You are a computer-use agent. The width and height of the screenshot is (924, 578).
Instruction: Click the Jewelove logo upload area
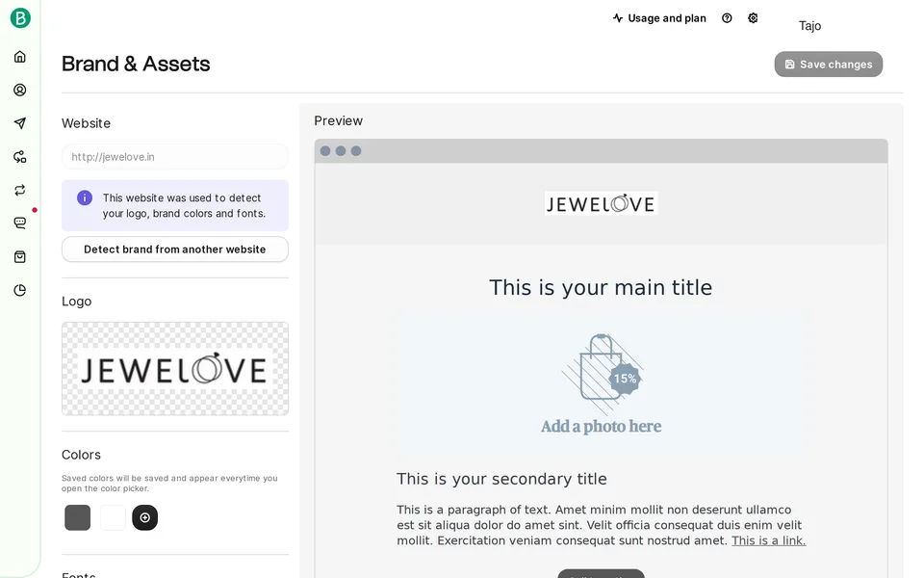pyautogui.click(x=175, y=369)
